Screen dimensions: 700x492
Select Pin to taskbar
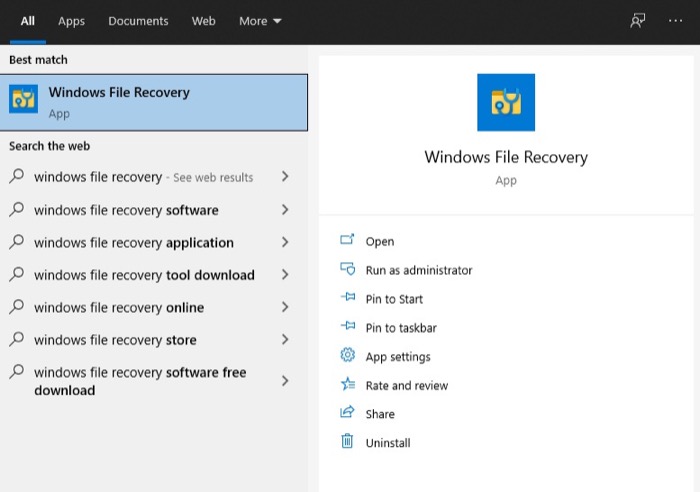[401, 328]
